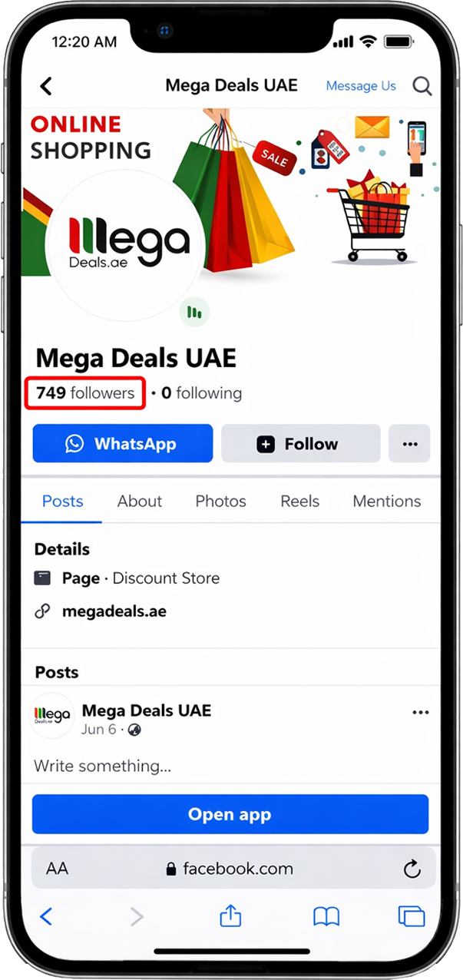Go back with Safari's blue back chevron

[46, 916]
